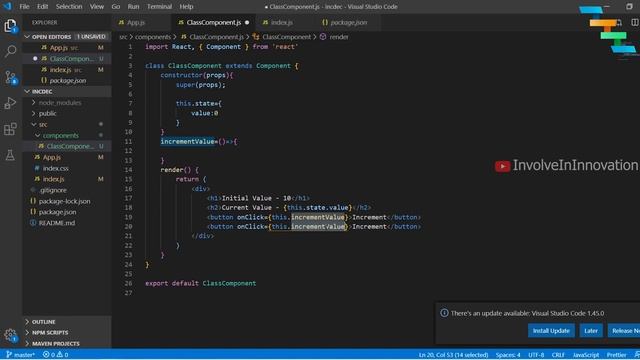Open App.js in the file tree
The height and width of the screenshot is (360, 640).
click(67, 157)
